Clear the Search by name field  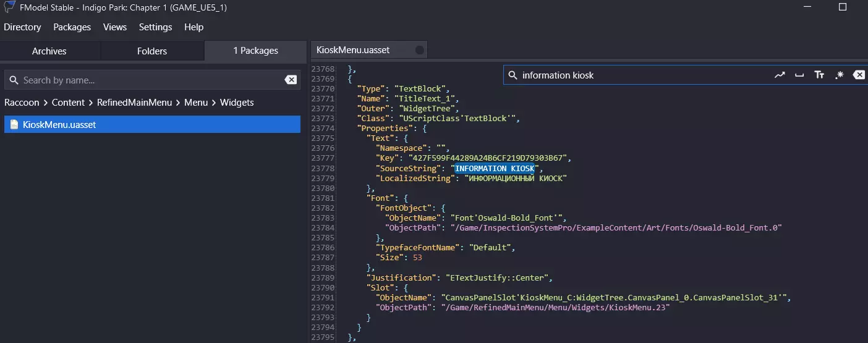pos(290,80)
